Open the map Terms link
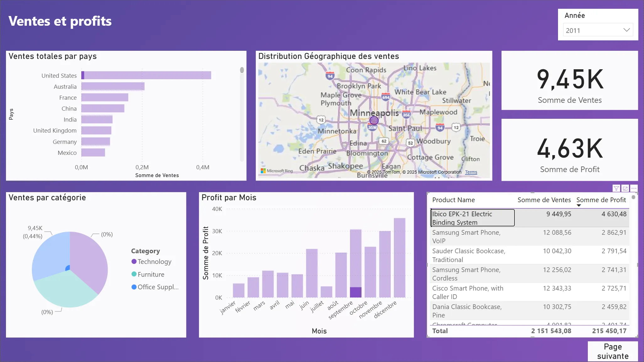 [471, 172]
